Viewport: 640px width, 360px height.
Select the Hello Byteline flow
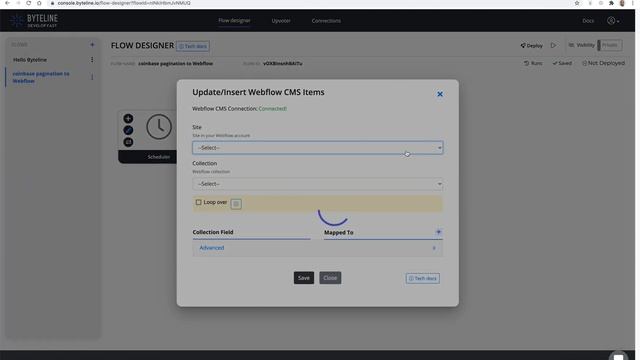30,60
